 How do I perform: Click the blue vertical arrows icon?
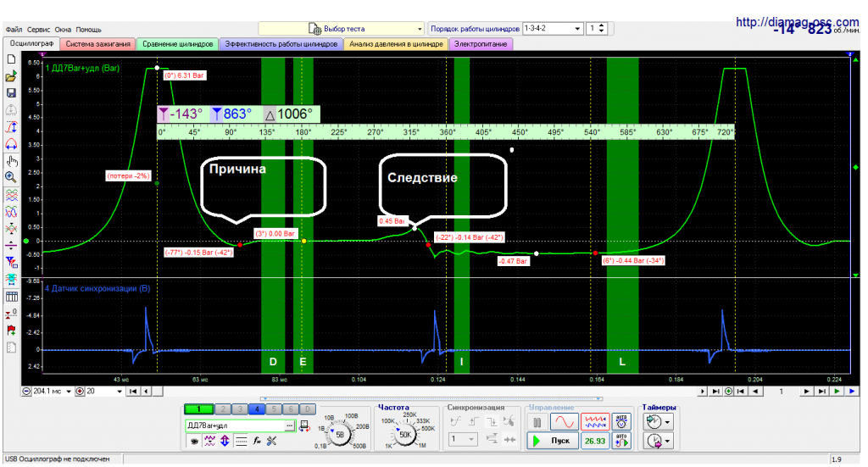tap(225, 441)
